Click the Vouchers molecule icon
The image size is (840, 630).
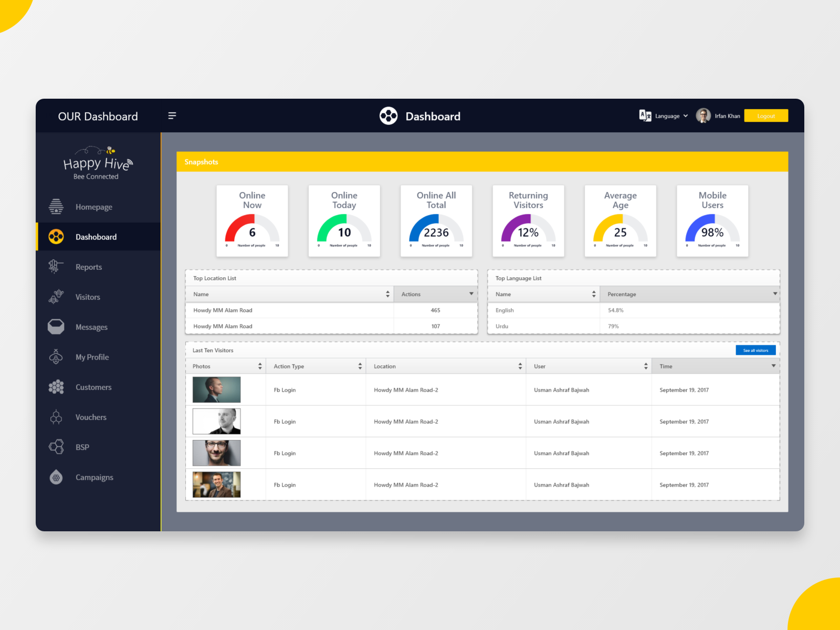pos(55,417)
